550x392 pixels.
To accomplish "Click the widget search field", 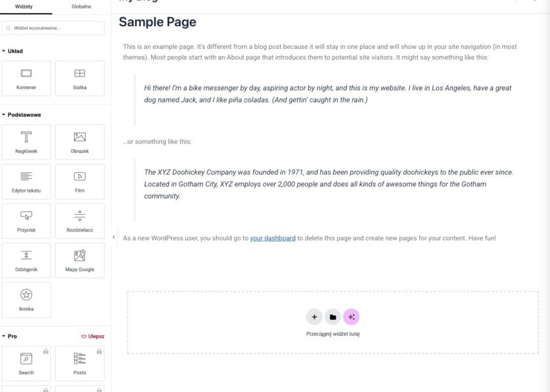I will (x=55, y=28).
